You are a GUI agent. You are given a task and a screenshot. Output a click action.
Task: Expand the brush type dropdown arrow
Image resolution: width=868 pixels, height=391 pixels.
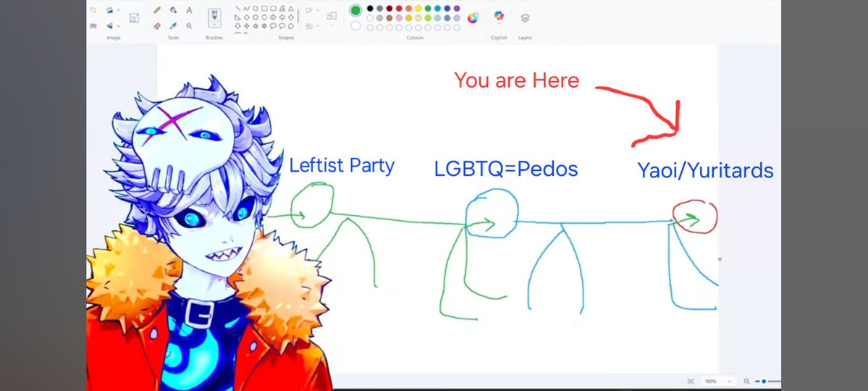pos(214,25)
